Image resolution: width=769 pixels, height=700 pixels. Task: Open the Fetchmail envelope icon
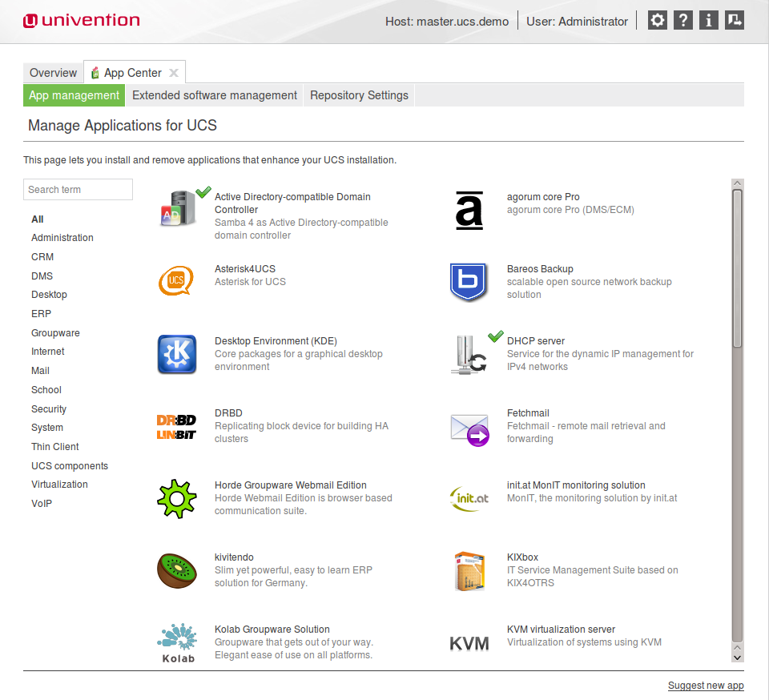470,430
